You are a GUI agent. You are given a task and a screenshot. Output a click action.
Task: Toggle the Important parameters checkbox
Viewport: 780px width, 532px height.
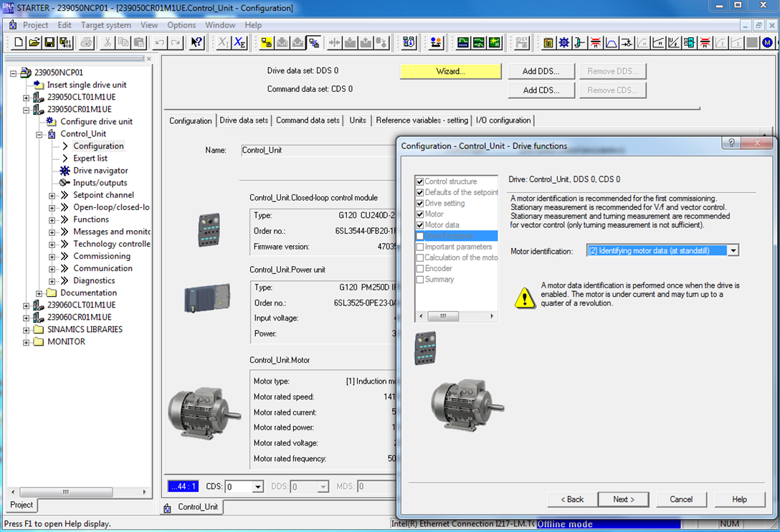[x=420, y=247]
